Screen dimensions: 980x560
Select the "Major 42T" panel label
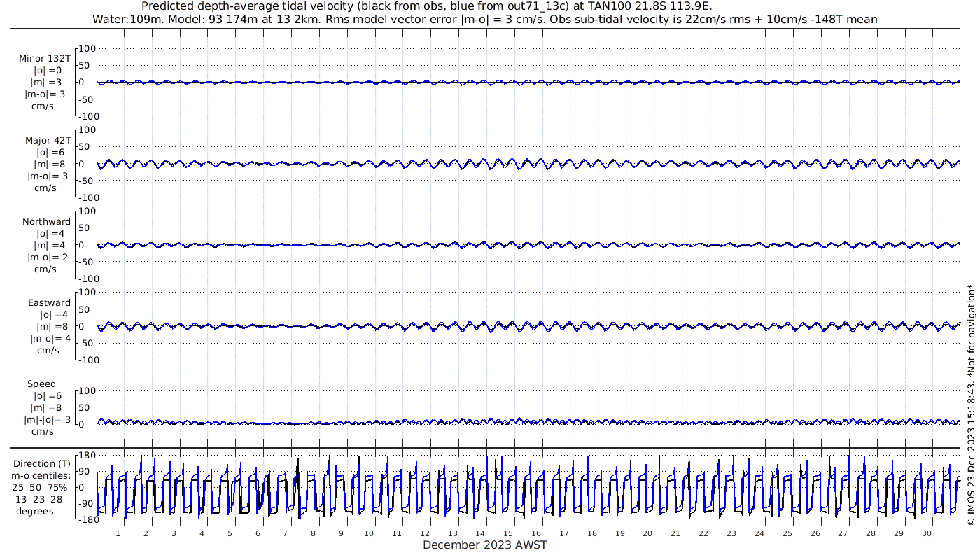tap(48, 140)
